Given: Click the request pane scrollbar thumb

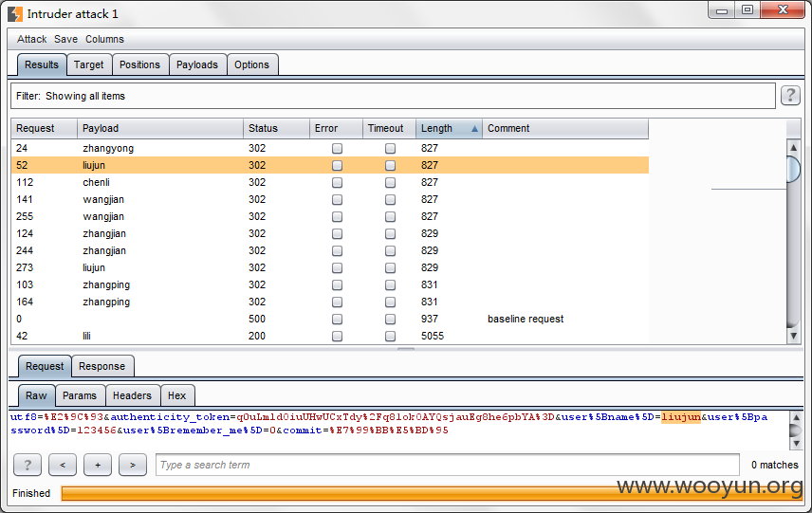Looking at the screenshot, I should point(796,431).
